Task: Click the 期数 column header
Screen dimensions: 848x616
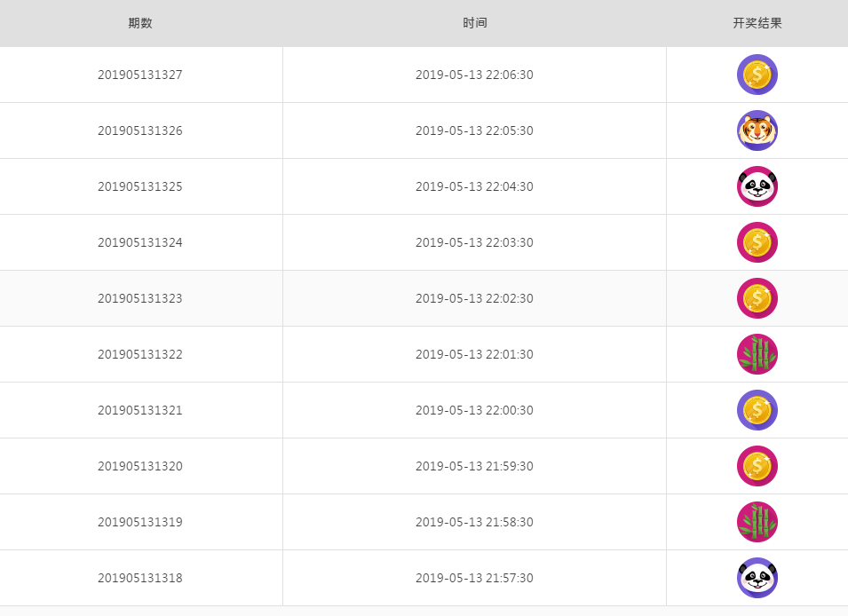Action: coord(140,23)
